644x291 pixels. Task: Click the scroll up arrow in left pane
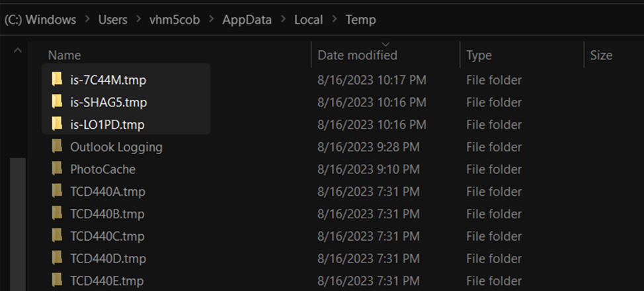tap(18, 50)
